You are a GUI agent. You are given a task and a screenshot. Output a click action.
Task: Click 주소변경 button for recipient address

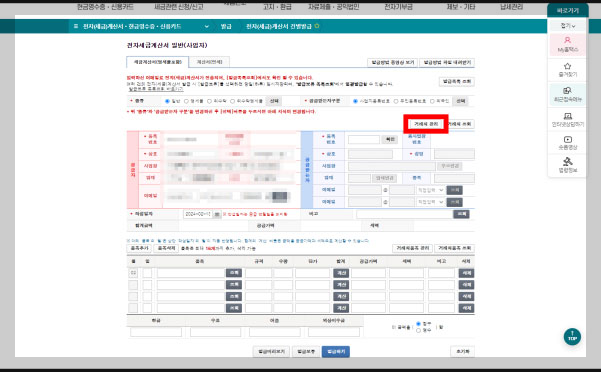click(449, 166)
